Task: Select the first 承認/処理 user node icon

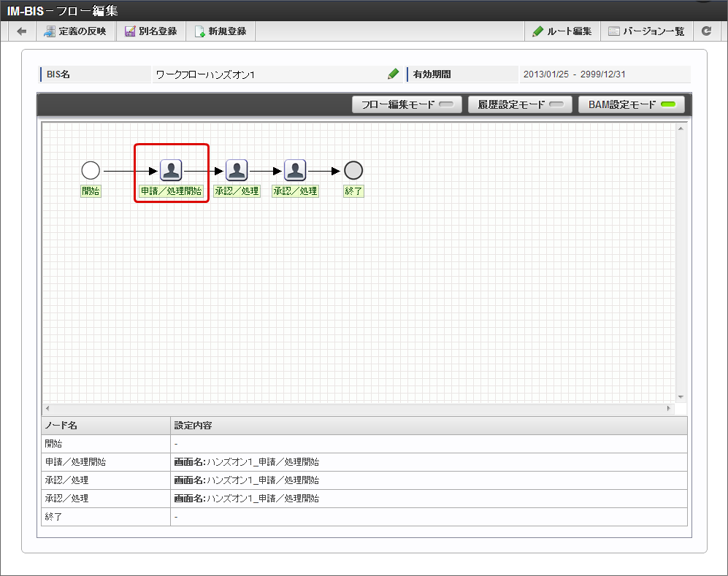Action: click(237, 170)
